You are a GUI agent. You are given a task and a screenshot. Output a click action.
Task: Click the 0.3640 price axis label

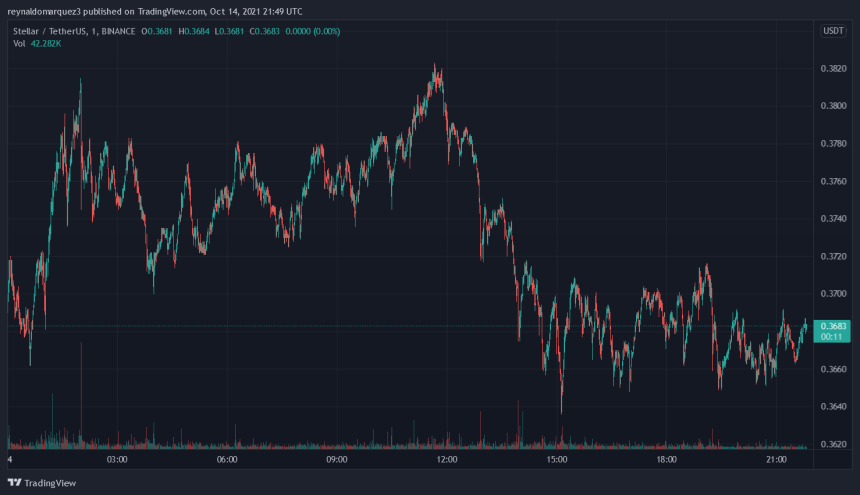[832, 407]
